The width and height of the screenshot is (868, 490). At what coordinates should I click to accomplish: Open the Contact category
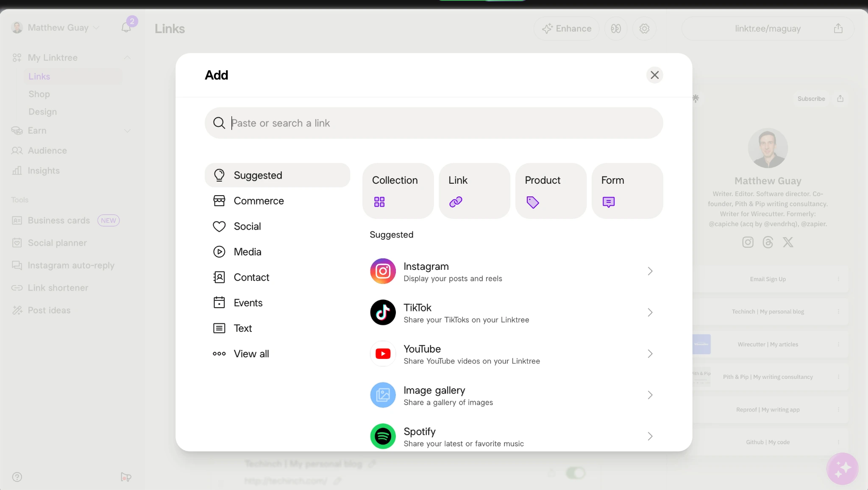tap(277, 277)
